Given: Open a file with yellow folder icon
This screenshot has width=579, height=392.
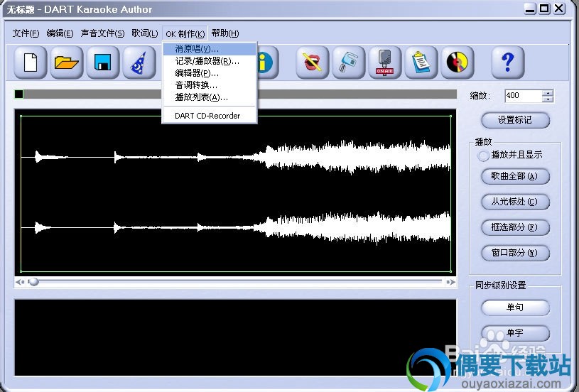Looking at the screenshot, I should [67, 62].
